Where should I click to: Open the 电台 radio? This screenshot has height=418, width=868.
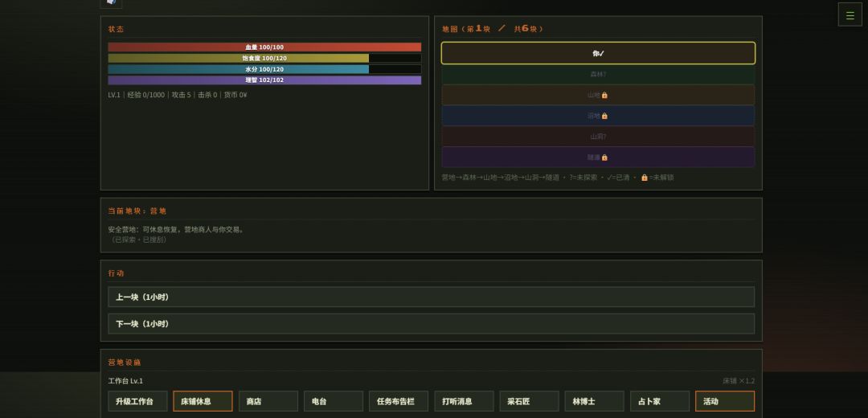pyautogui.click(x=334, y=401)
